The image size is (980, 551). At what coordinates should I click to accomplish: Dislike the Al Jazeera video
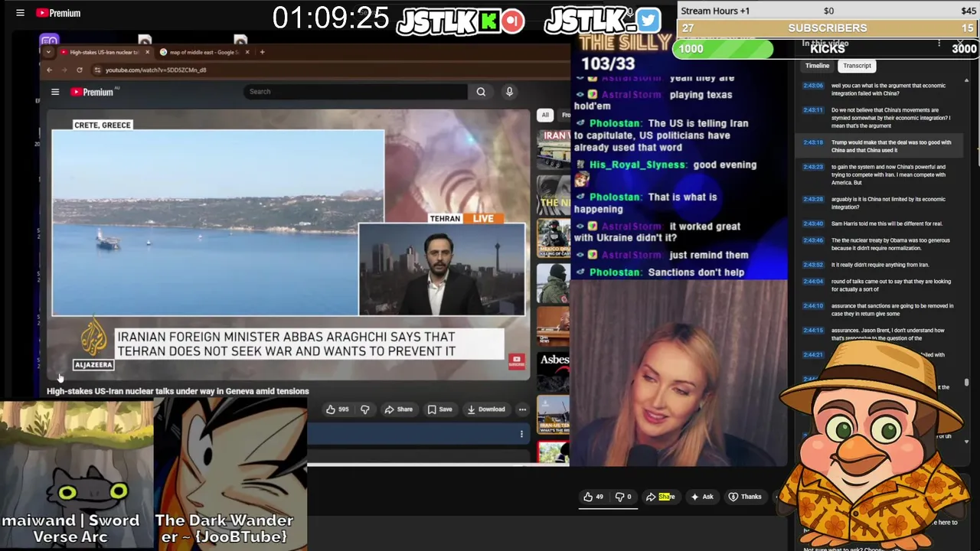(x=365, y=409)
